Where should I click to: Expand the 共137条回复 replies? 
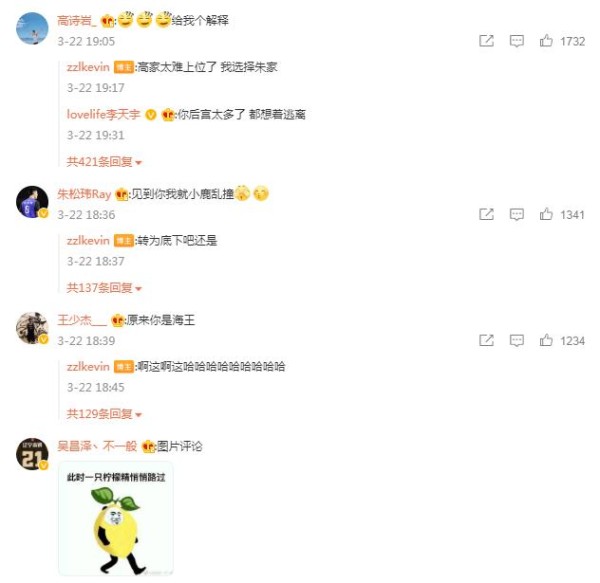(104, 288)
